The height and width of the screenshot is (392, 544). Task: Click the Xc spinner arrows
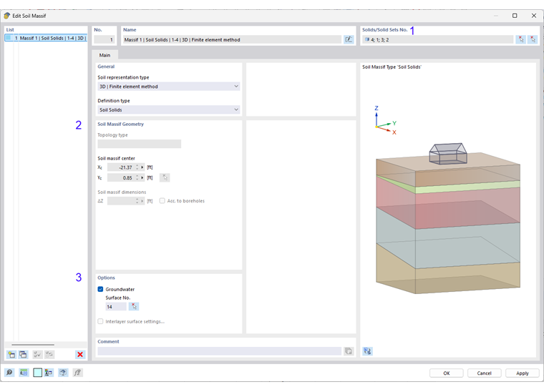coord(137,167)
